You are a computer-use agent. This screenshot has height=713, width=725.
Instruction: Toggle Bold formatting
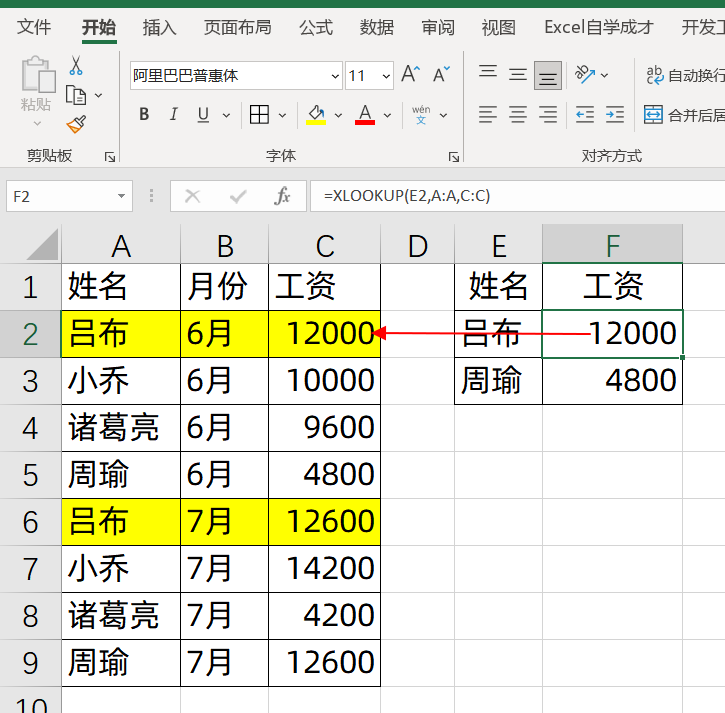[144, 114]
